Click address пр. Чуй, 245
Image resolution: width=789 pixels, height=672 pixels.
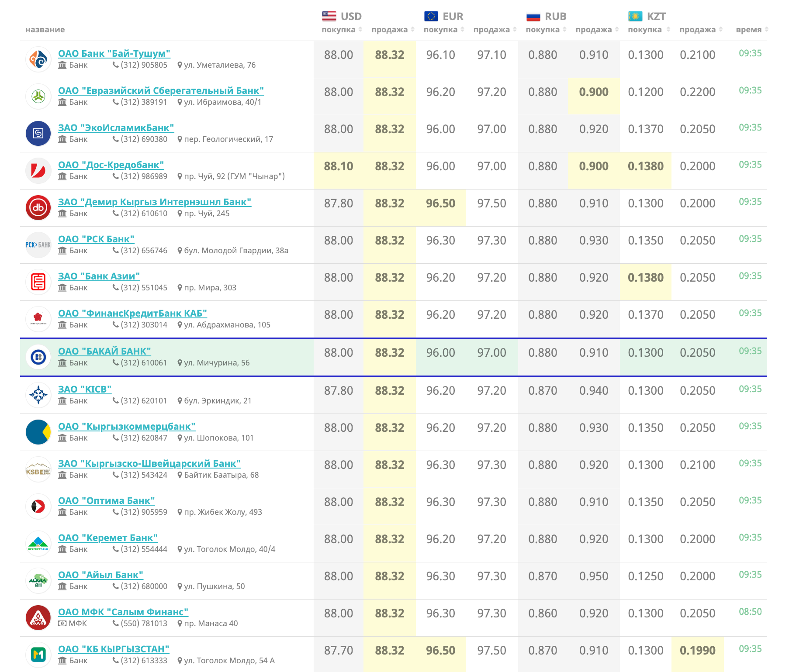tap(207, 214)
